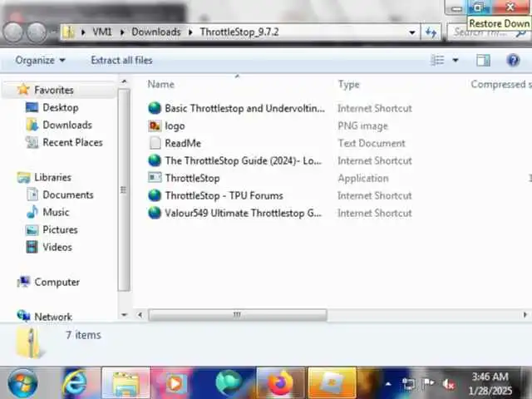Open the Basic Throttlestop and Undervolting shortcut icon

click(155, 108)
